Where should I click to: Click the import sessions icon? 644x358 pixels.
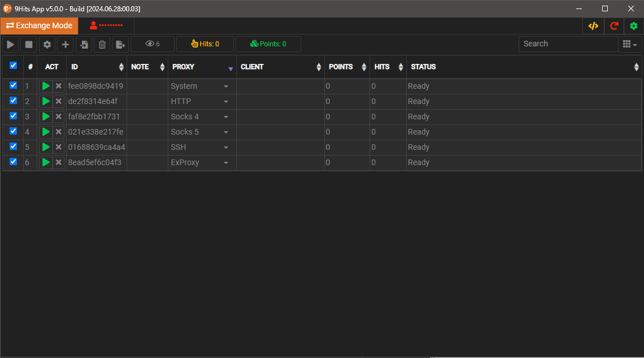click(84, 44)
